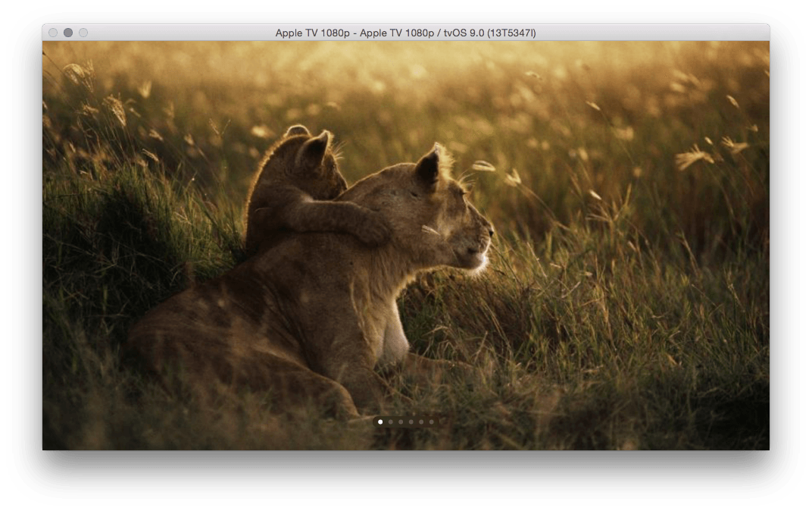The width and height of the screenshot is (812, 511).
Task: Close the Apple TV simulator window
Action: tap(53, 33)
